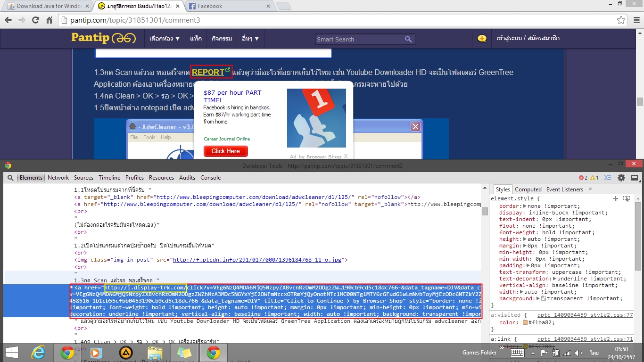Viewport: 644px width, 362px height.
Task: Open the กิจกรรม navigation link
Action: (x=222, y=39)
